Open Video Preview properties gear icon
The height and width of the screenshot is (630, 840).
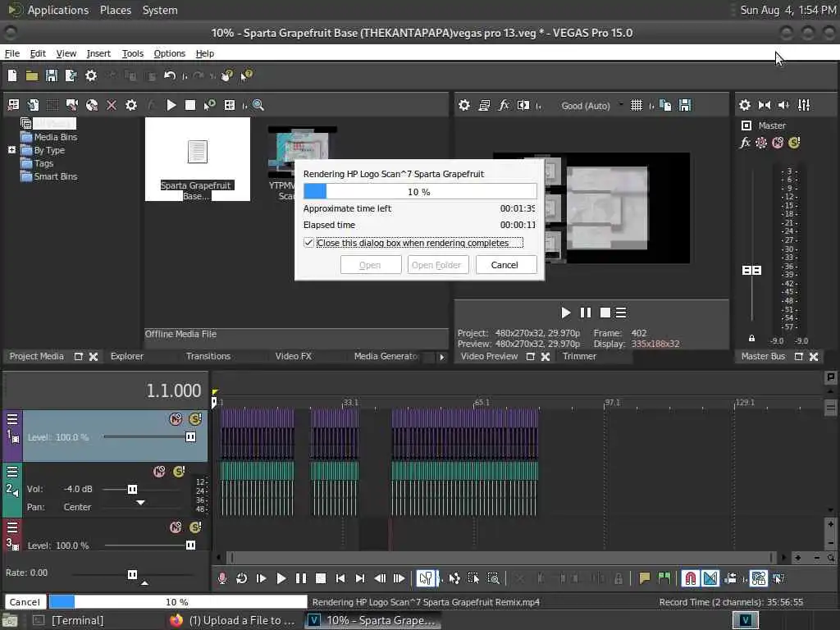point(464,105)
